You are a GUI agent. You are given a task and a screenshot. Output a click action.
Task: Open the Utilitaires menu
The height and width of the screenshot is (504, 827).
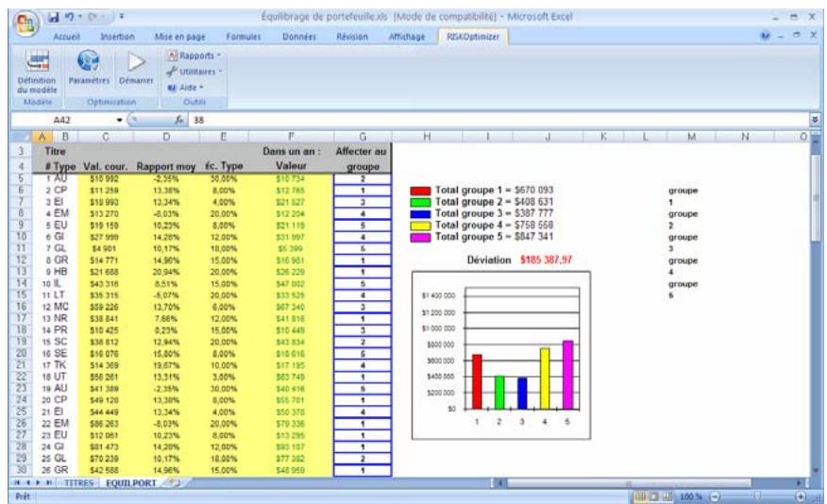click(x=194, y=71)
